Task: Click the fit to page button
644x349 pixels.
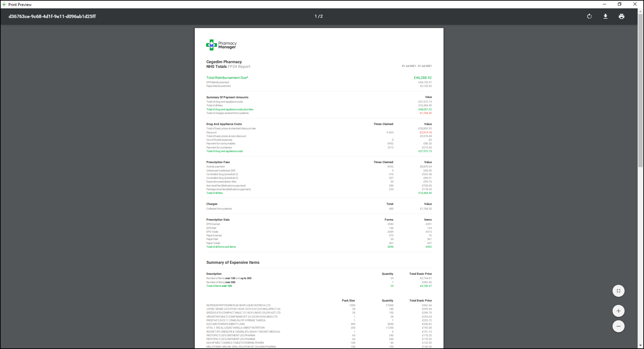Action: [618, 291]
